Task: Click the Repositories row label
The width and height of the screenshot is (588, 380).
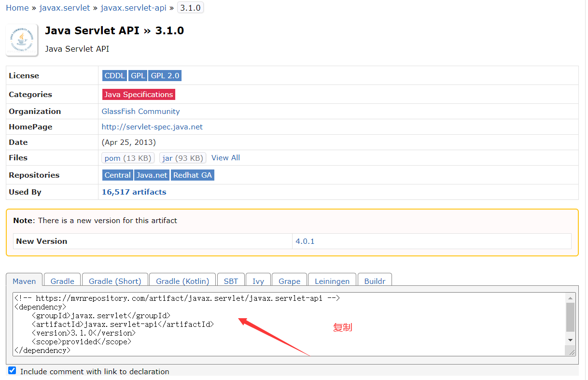Action: click(x=34, y=175)
